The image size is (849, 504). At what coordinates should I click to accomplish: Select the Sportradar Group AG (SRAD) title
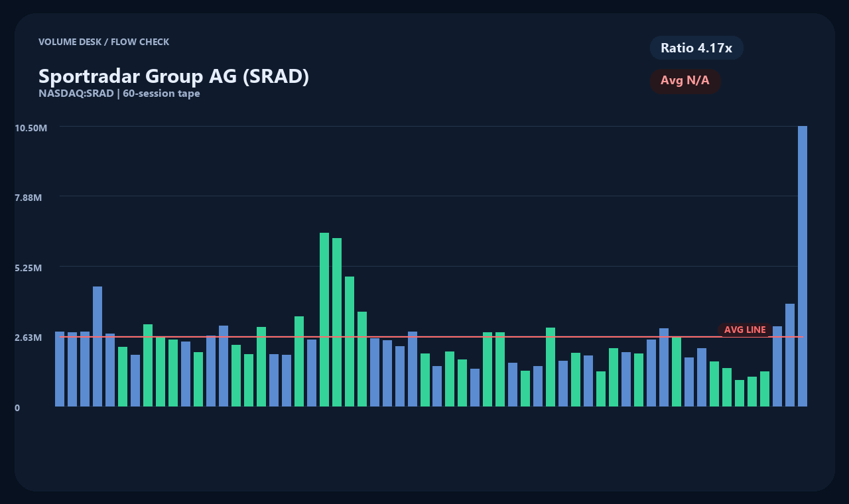(174, 76)
